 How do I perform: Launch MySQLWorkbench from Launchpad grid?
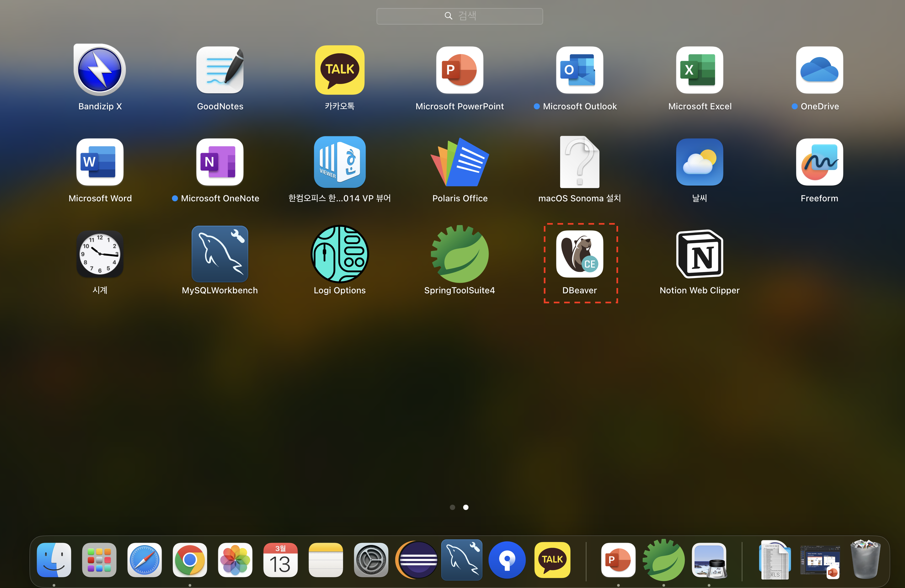tap(220, 254)
